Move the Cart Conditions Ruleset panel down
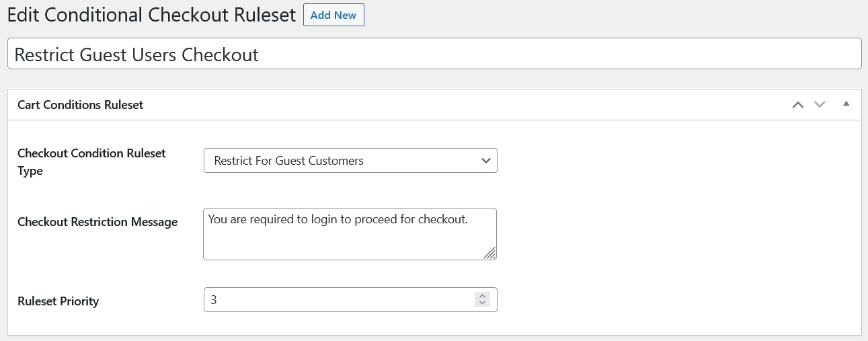 point(819,104)
